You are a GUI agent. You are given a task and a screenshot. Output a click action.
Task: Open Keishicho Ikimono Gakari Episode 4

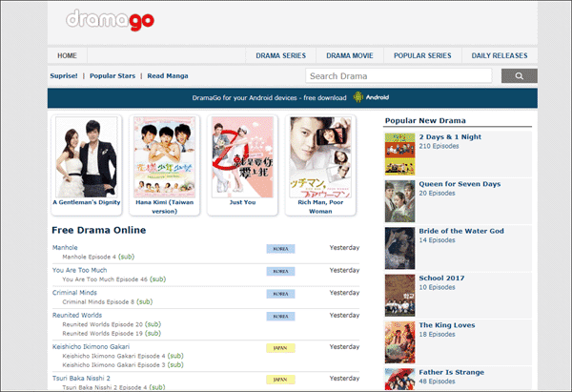[123, 356]
